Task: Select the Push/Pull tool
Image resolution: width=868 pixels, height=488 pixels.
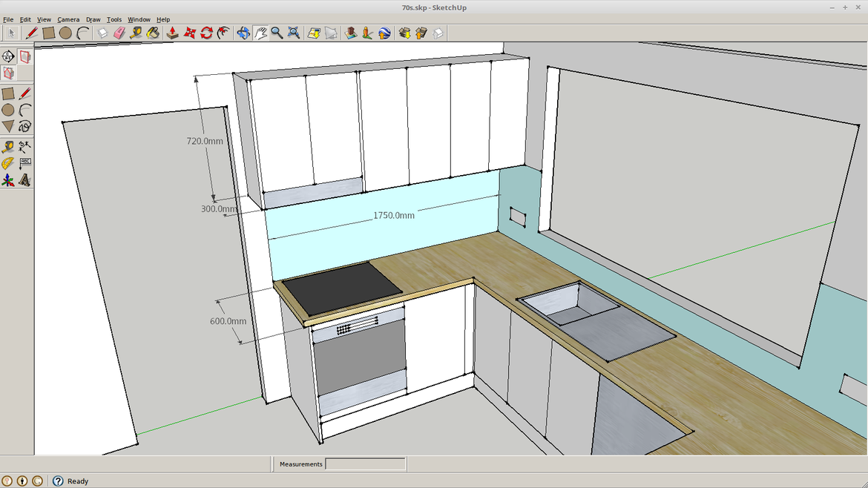Action: coord(172,33)
